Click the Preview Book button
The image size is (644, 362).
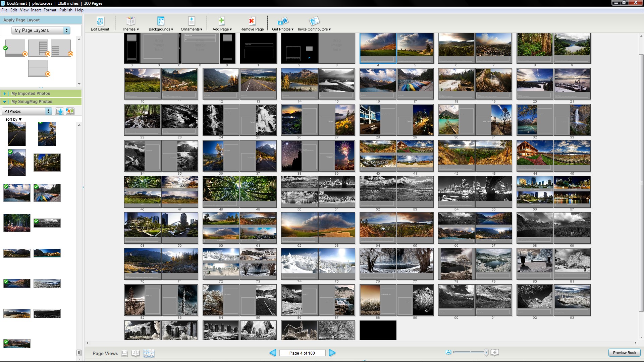pyautogui.click(x=624, y=353)
